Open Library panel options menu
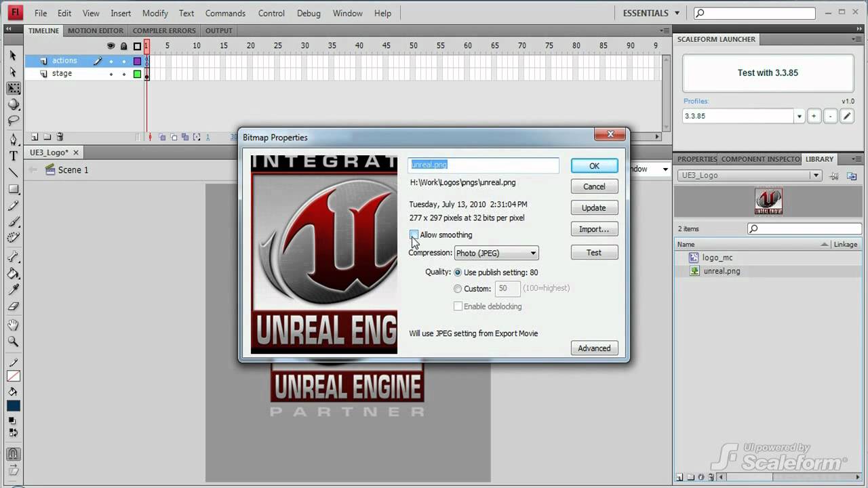Screen dimensions: 868x488 point(857,159)
